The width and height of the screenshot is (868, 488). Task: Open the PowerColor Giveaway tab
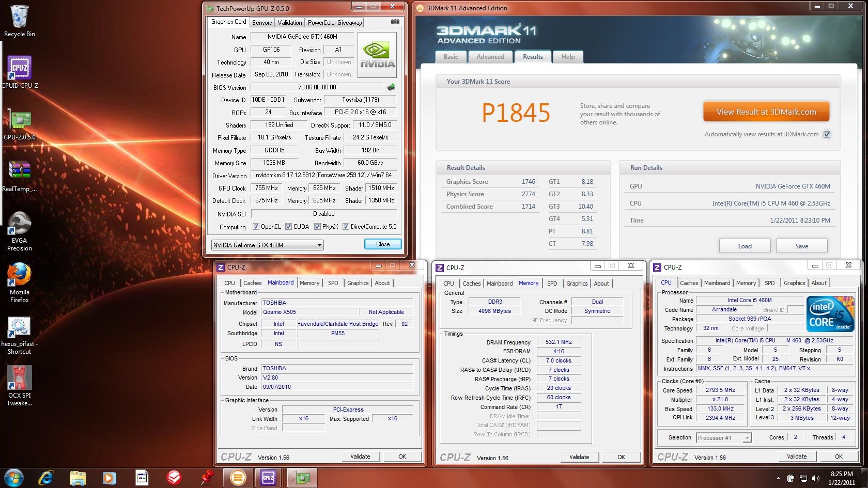point(335,23)
